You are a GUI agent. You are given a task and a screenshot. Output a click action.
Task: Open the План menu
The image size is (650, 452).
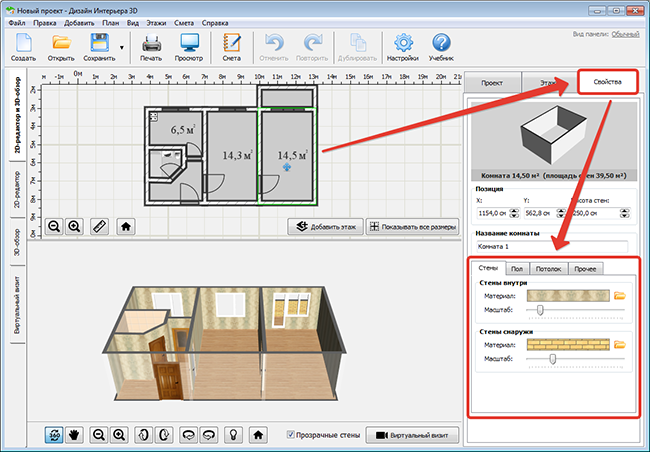pyautogui.click(x=111, y=23)
